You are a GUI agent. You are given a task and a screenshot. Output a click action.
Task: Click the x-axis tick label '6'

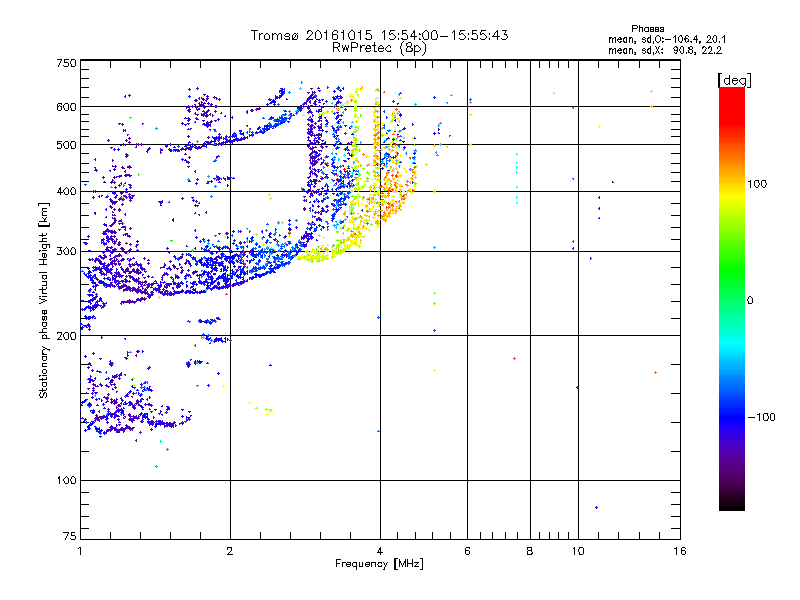tap(467, 551)
